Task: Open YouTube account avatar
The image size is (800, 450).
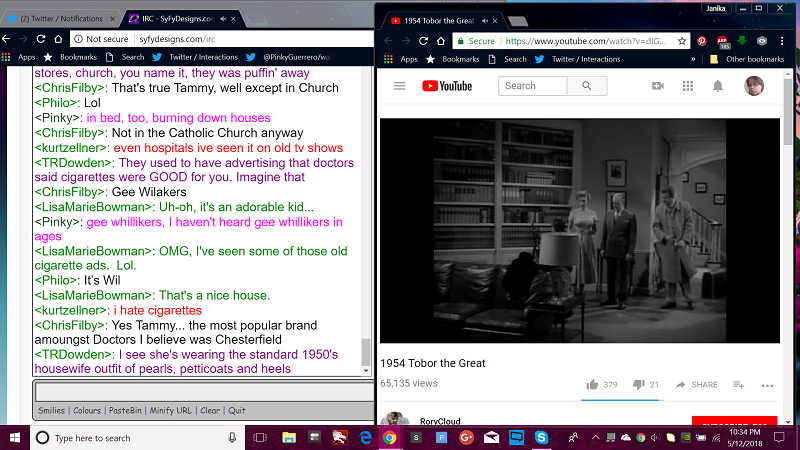Action: [754, 86]
